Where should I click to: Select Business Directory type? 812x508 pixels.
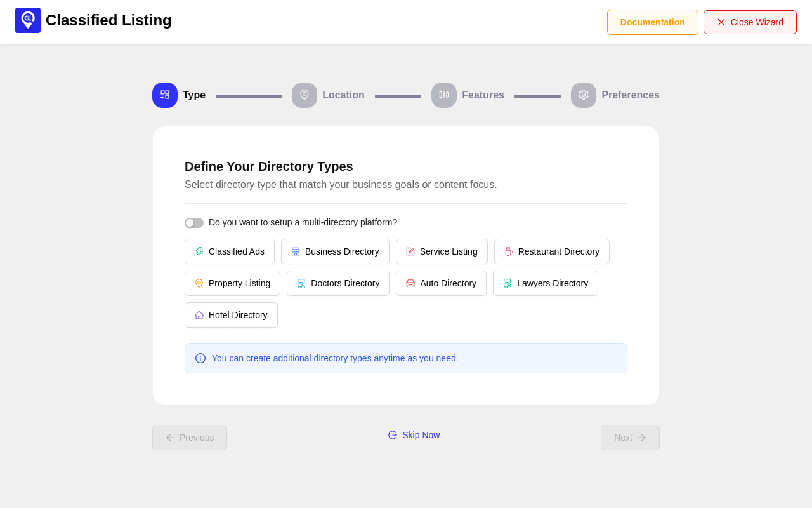point(335,251)
